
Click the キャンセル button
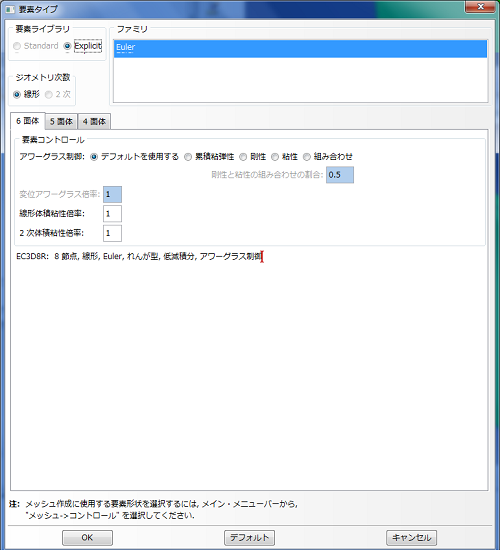[x=412, y=538]
